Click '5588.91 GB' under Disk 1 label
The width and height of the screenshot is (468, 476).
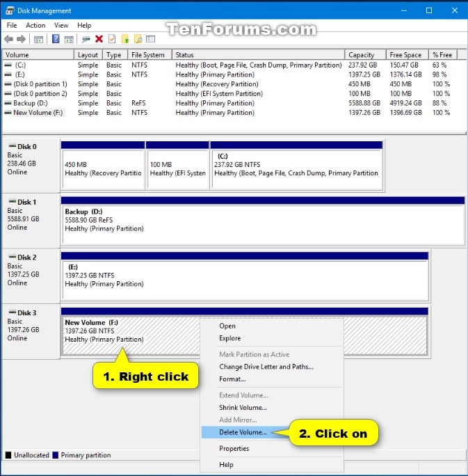click(x=23, y=219)
